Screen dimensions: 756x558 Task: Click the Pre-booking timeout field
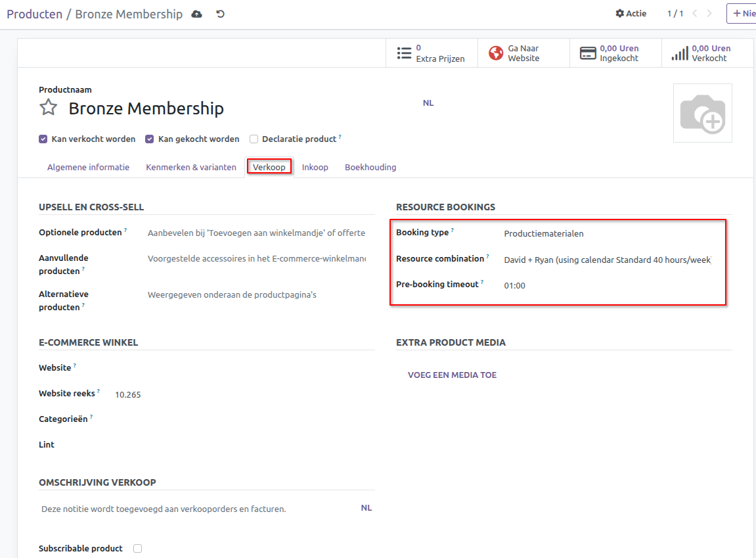click(608, 286)
